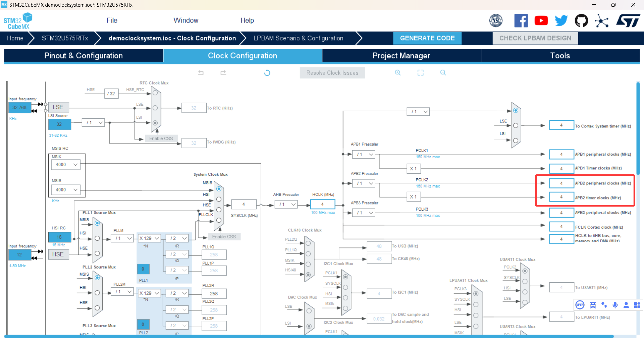The width and height of the screenshot is (644, 342).
Task: Select PLLCLK in System Clock Mux
Action: tap(219, 220)
